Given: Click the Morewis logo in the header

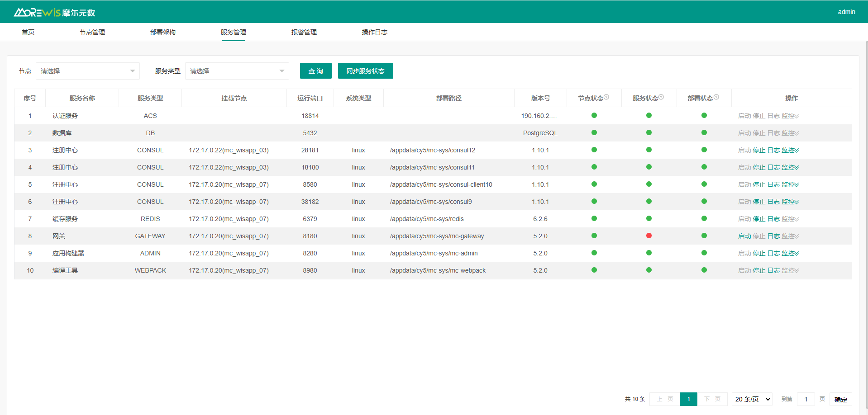Looking at the screenshot, I should tap(54, 12).
